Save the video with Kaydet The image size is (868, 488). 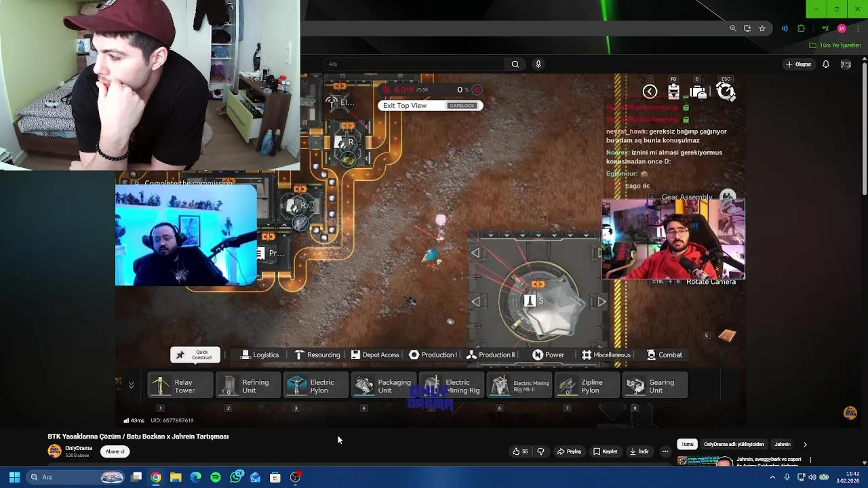point(605,451)
